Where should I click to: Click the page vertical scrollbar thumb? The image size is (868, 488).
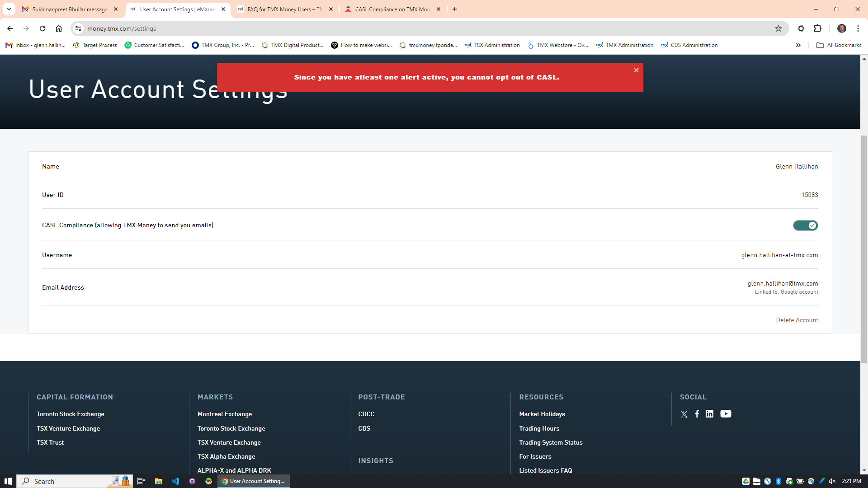(864, 249)
